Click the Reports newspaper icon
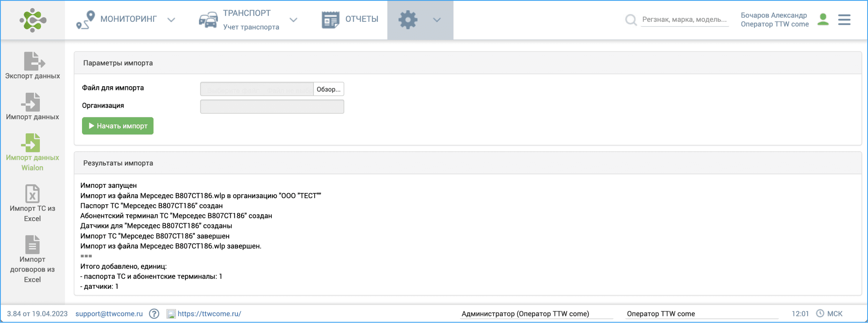The height and width of the screenshot is (323, 868). (330, 20)
